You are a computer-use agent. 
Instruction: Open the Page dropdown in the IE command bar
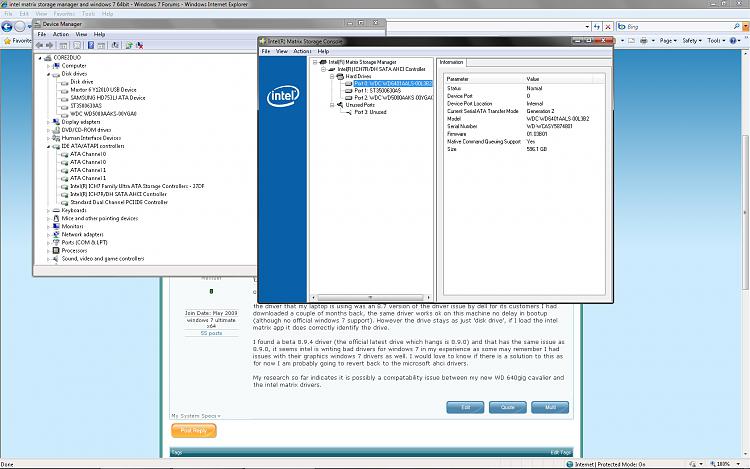tap(668, 41)
